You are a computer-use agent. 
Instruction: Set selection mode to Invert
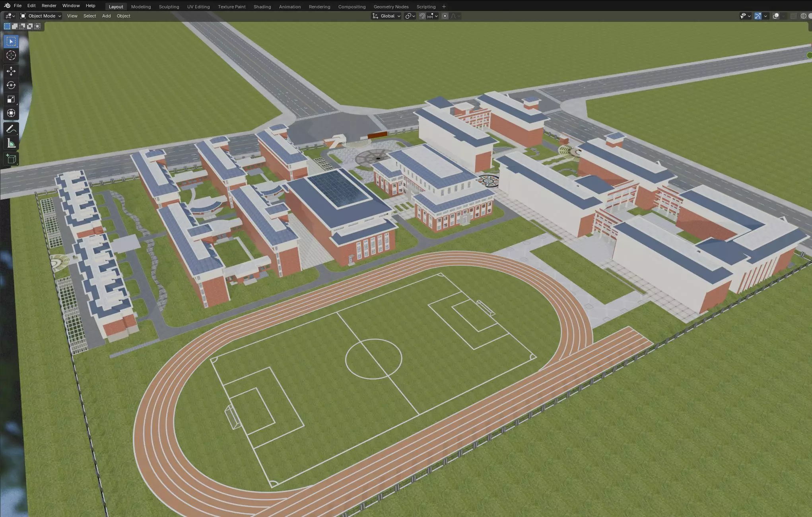pos(30,26)
